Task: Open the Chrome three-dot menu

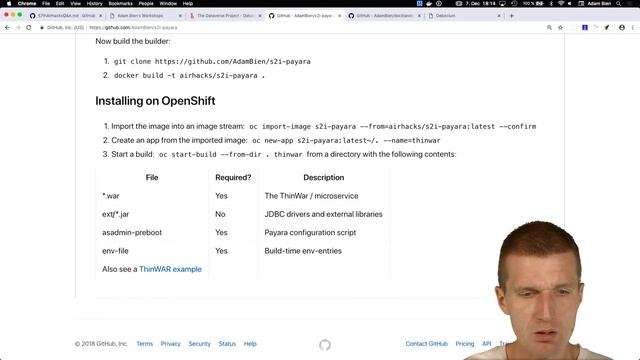Action: pyautogui.click(x=633, y=27)
